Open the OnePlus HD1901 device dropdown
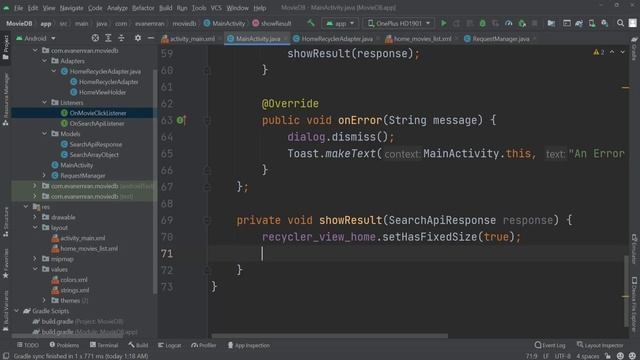The image size is (640, 360). coord(399,23)
